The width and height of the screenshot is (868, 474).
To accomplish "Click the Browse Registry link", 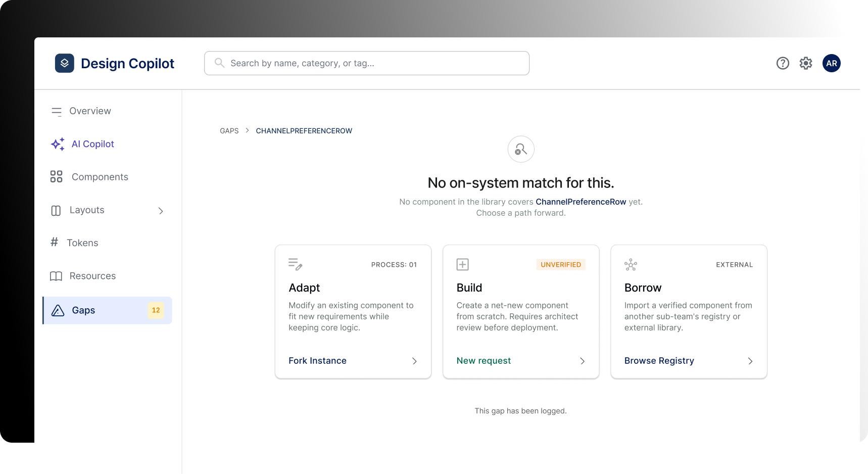I will coord(659,361).
